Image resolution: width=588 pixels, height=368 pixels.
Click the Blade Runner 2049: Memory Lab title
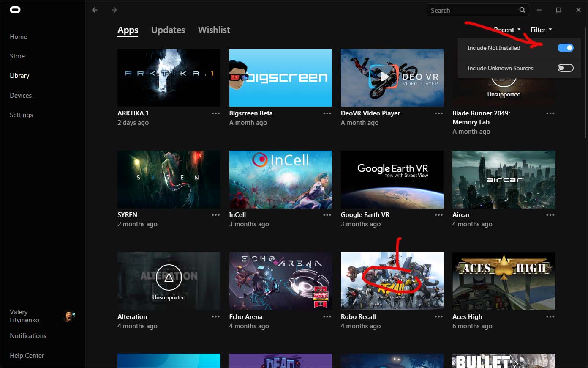481,118
